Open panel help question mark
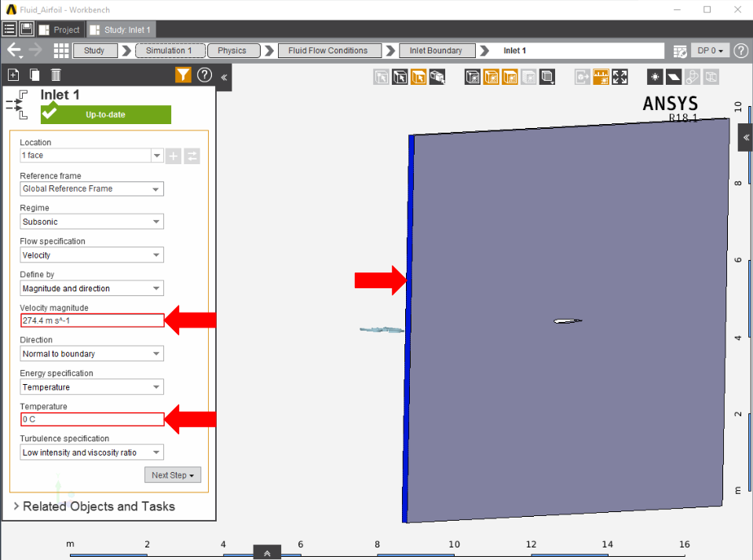The image size is (753, 560). point(205,75)
